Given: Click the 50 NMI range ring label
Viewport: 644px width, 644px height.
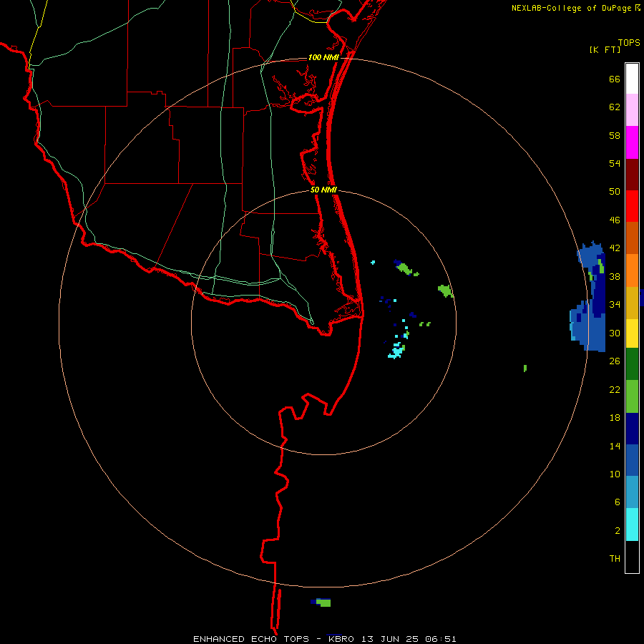Looking at the screenshot, I should pos(323,190).
